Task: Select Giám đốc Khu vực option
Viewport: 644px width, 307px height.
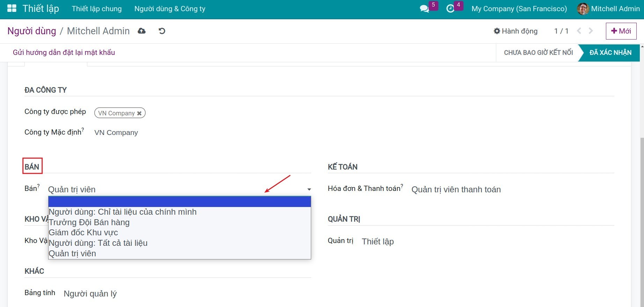Action: click(x=83, y=233)
